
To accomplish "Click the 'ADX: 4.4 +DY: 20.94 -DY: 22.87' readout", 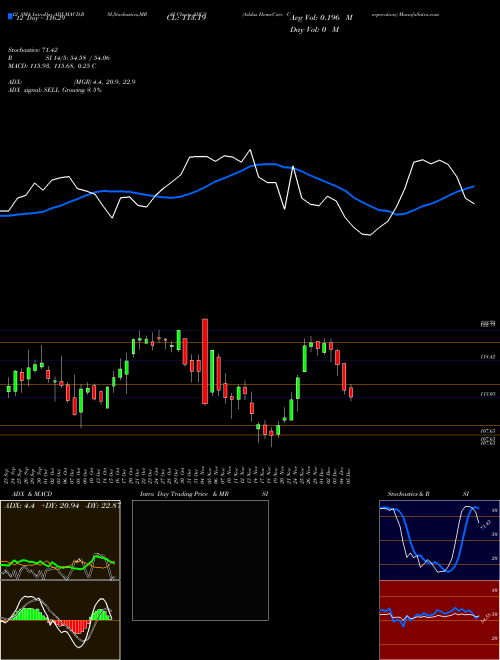I will [x=62, y=505].
